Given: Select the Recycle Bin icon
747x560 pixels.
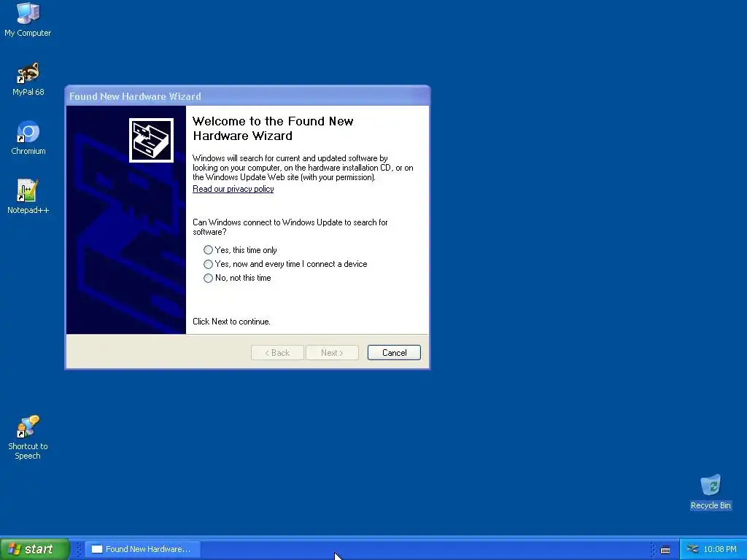Looking at the screenshot, I should coord(711,492).
